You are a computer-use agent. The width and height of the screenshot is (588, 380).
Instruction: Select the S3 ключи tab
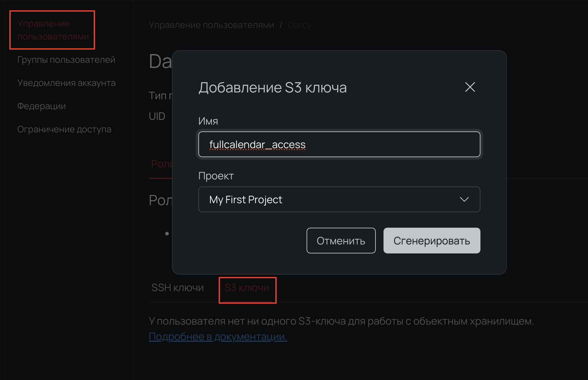tap(247, 288)
